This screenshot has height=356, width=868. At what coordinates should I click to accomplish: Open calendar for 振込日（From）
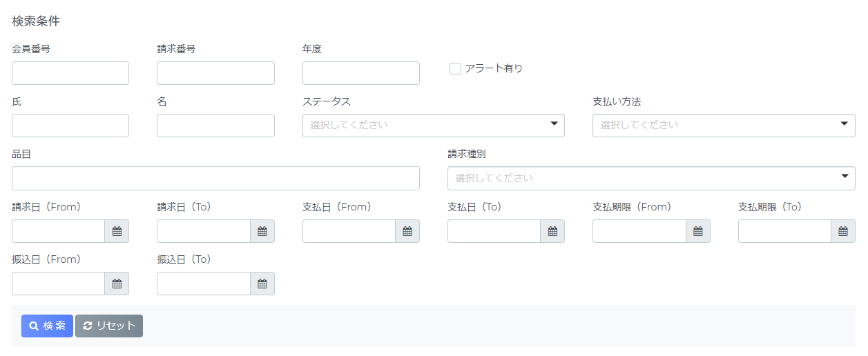click(117, 284)
